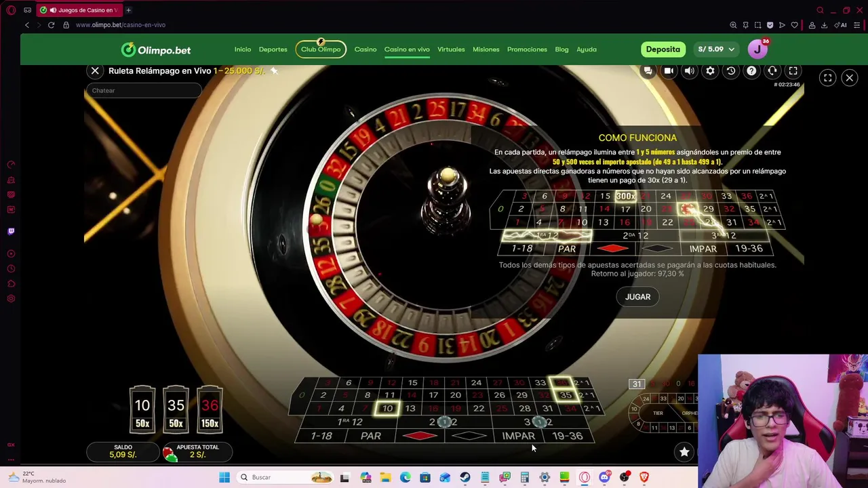Toggle inner game fullscreen icon
This screenshot has height=488, width=868.
(793, 70)
